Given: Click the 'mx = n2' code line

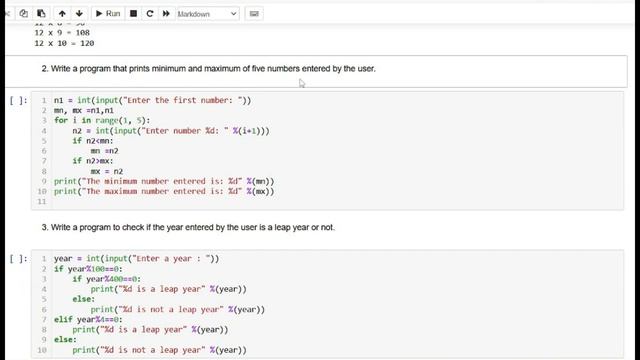Looking at the screenshot, I should 107,171.
